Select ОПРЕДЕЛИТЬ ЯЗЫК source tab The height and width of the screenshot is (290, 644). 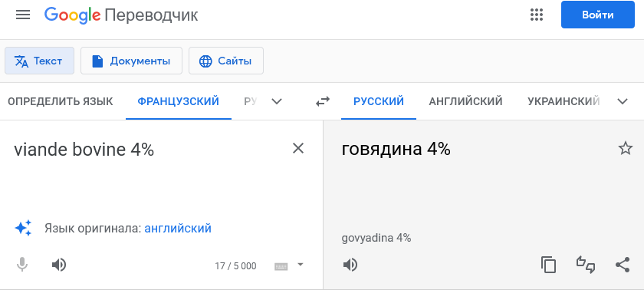(61, 101)
